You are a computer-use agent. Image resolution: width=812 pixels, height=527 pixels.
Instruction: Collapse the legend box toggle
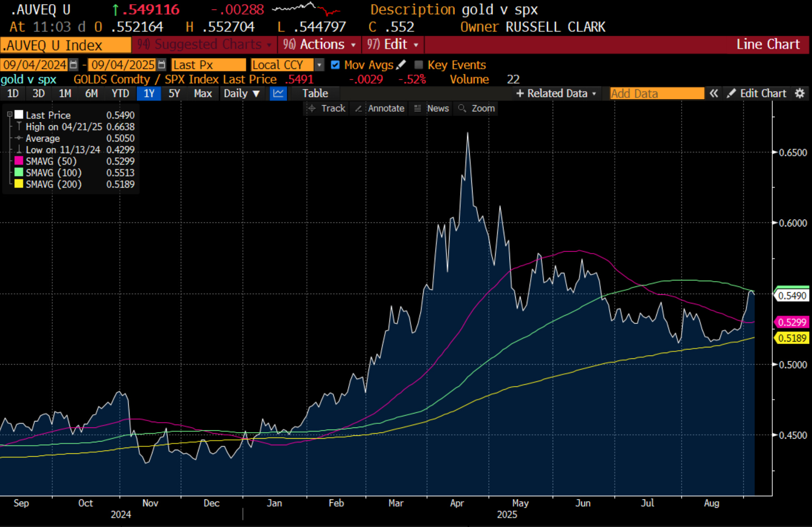9,115
